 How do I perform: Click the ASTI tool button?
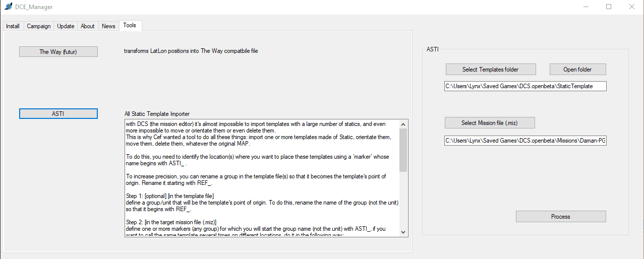(x=58, y=114)
